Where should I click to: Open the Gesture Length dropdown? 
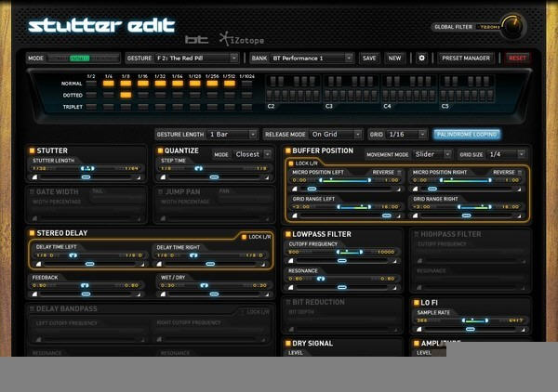click(x=232, y=135)
